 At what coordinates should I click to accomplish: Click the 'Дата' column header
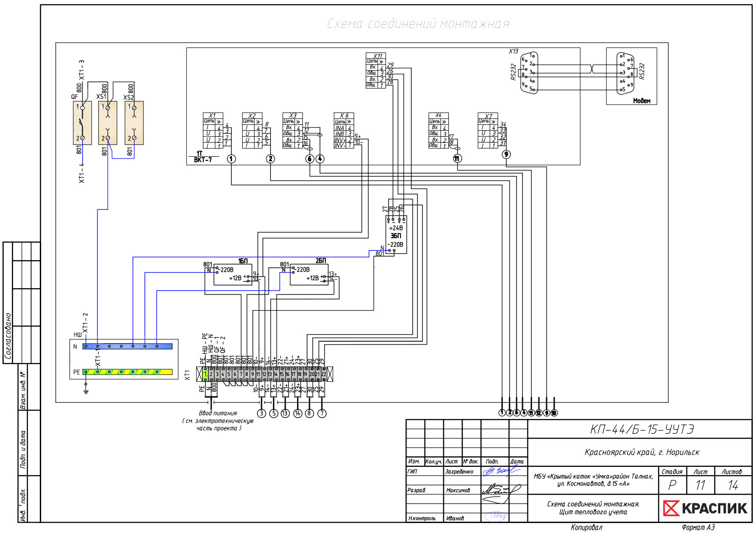click(517, 461)
